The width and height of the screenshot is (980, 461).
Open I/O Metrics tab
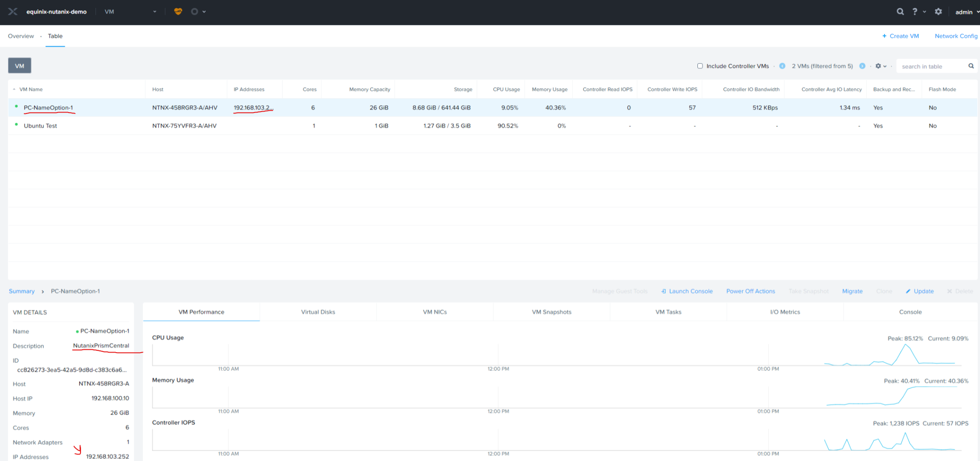tap(785, 312)
